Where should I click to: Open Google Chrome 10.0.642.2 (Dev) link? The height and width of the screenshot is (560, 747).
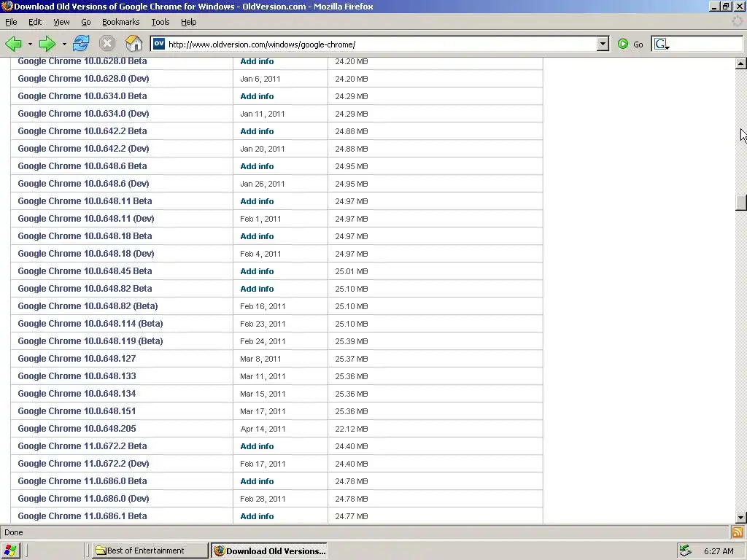pos(83,149)
